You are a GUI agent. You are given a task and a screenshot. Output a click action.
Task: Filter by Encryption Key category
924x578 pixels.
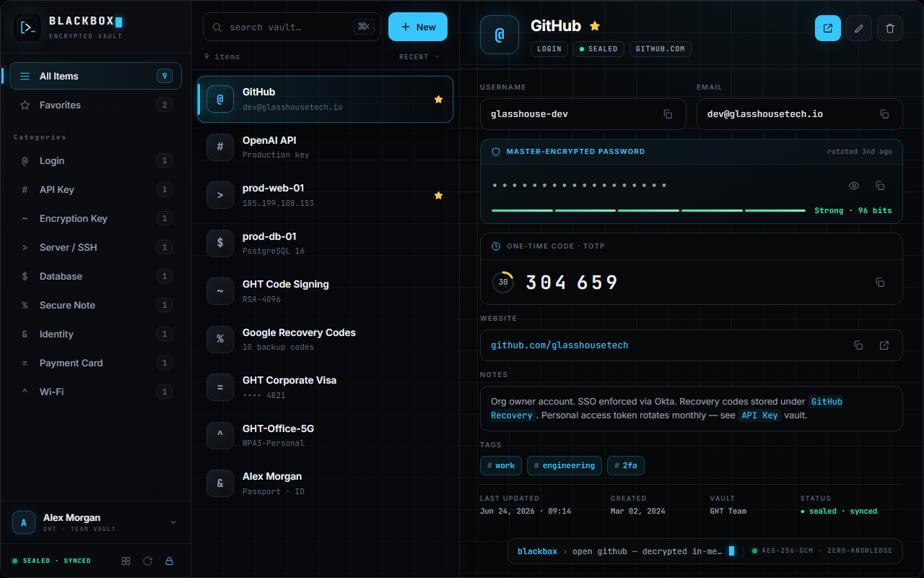[95, 218]
